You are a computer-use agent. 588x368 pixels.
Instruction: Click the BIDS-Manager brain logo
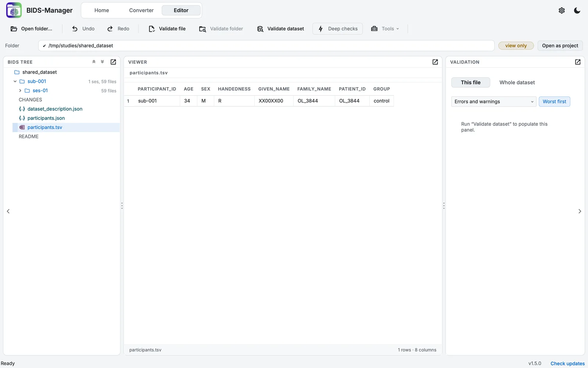14,10
